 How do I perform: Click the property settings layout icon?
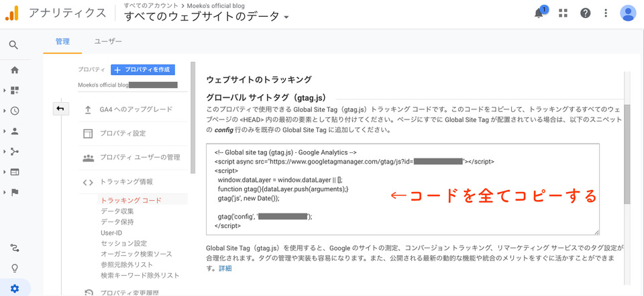coord(88,134)
